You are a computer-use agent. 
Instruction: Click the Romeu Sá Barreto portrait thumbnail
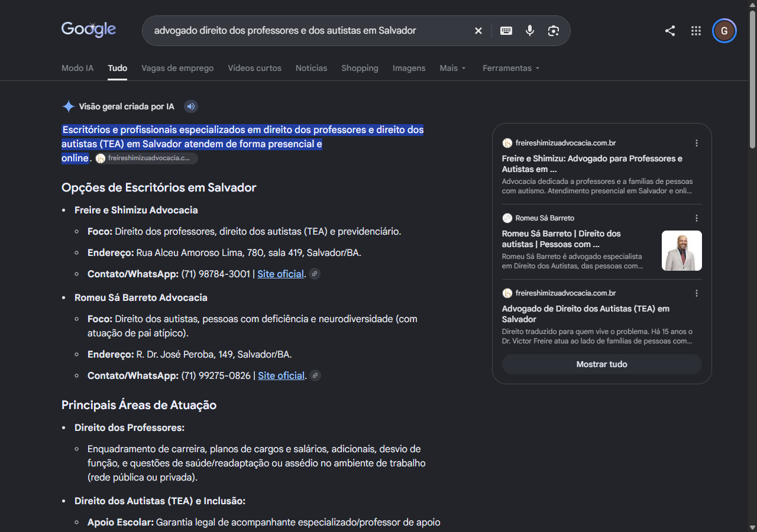click(682, 251)
